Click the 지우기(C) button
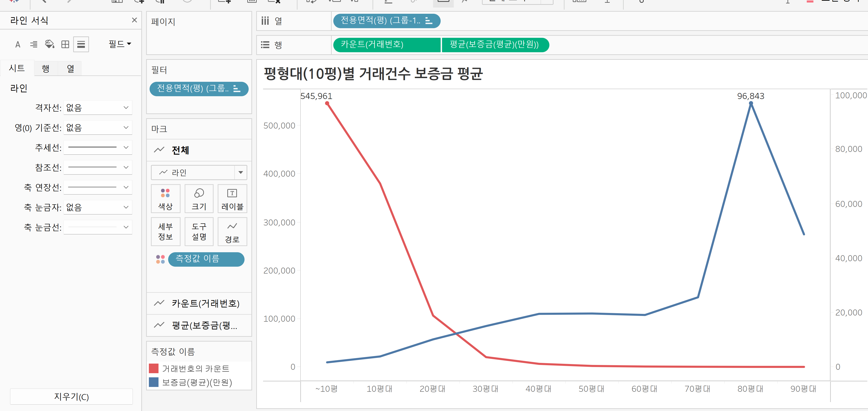Screen dimensions: 868x411 point(71,397)
